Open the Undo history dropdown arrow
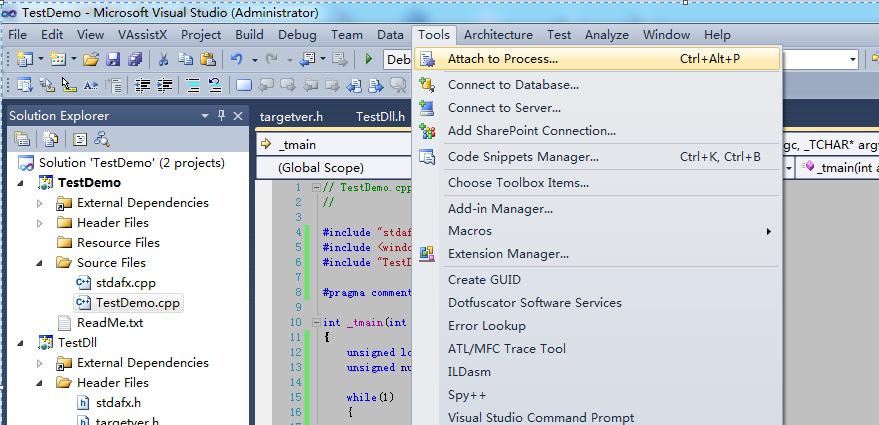Screen dimensions: 879x425 [255, 59]
